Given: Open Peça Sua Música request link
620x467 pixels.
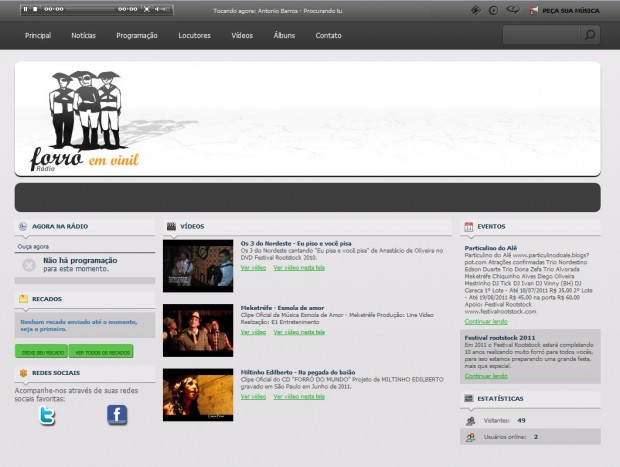Looking at the screenshot, I should point(571,11).
